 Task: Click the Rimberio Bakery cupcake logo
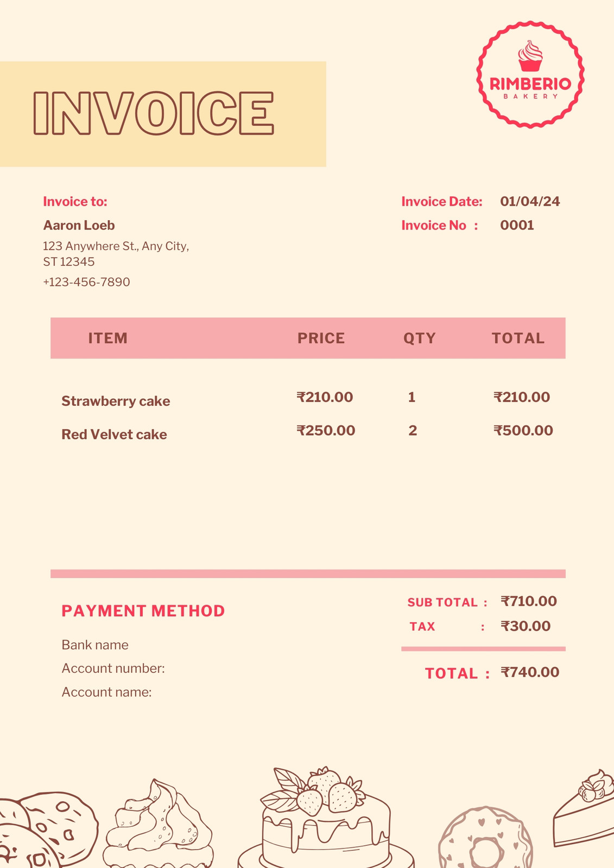click(x=530, y=75)
